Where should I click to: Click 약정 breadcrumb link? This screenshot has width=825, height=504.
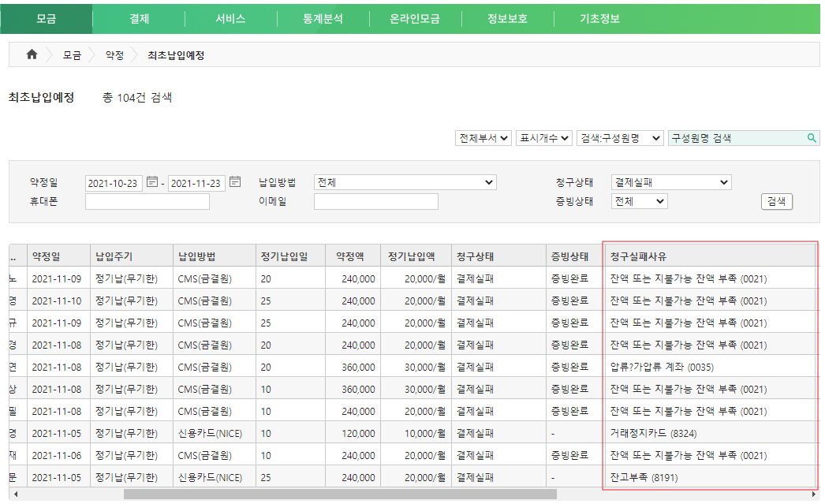coord(114,55)
